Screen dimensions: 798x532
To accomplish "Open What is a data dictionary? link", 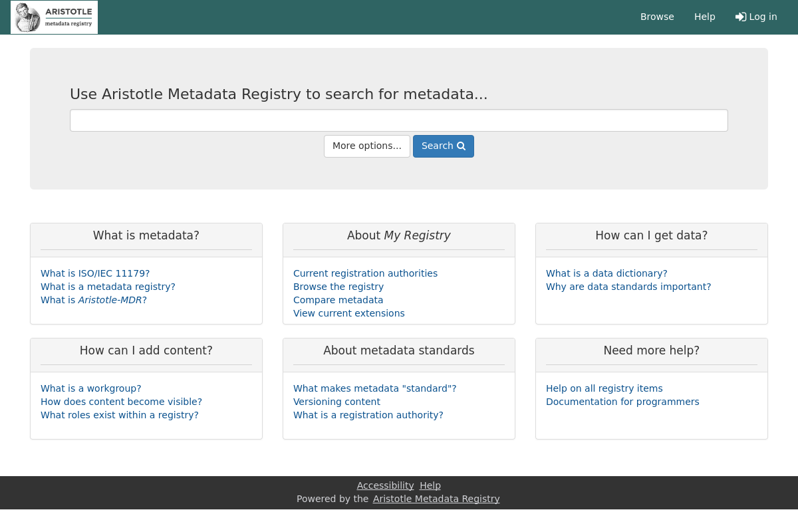I will (606, 273).
